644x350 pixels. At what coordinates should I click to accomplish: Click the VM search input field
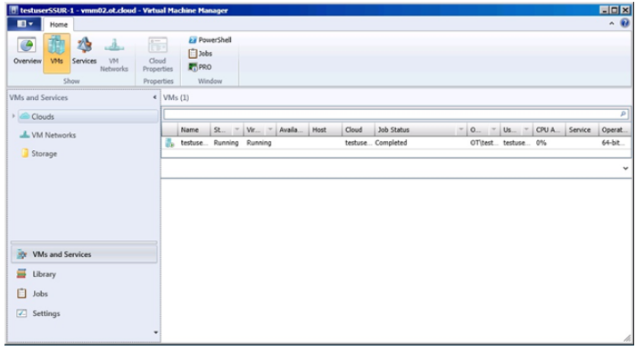[x=391, y=114]
